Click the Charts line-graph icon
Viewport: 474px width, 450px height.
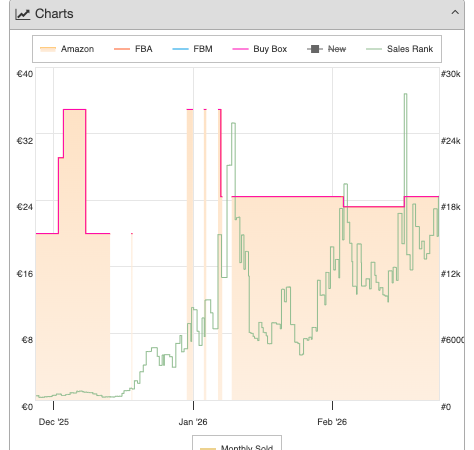click(x=23, y=14)
